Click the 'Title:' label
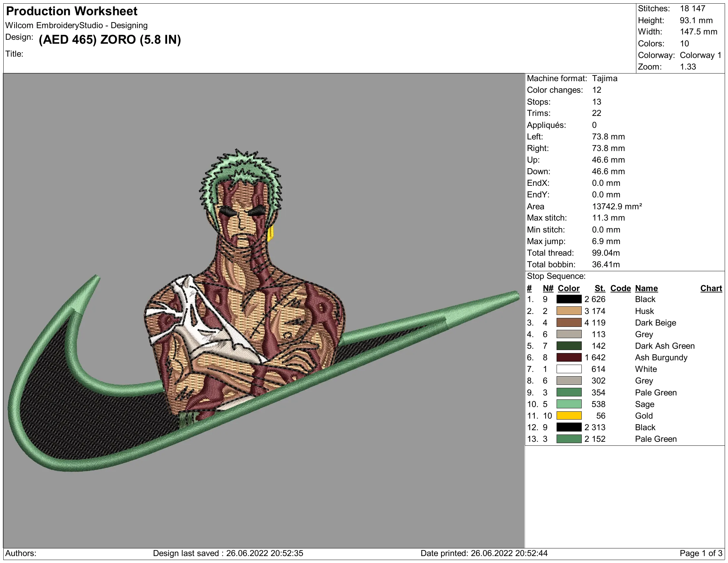Image resolution: width=728 pixels, height=563 pixels. pyautogui.click(x=14, y=54)
